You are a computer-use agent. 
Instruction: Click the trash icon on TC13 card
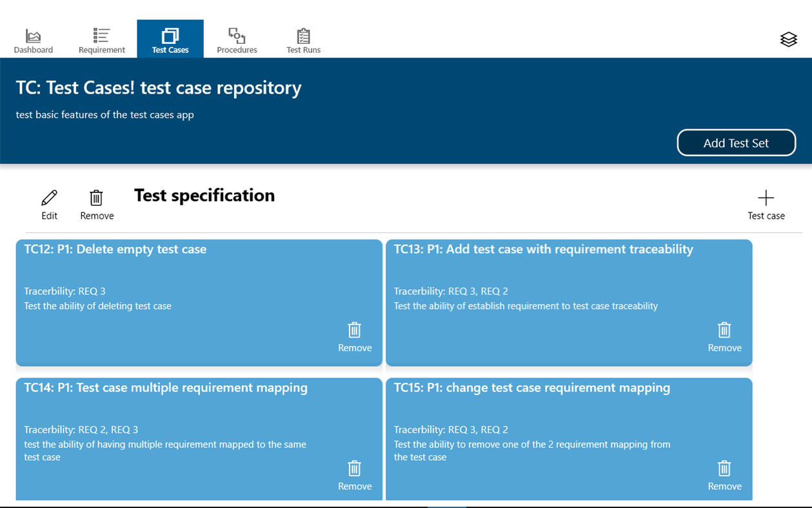[x=724, y=330]
